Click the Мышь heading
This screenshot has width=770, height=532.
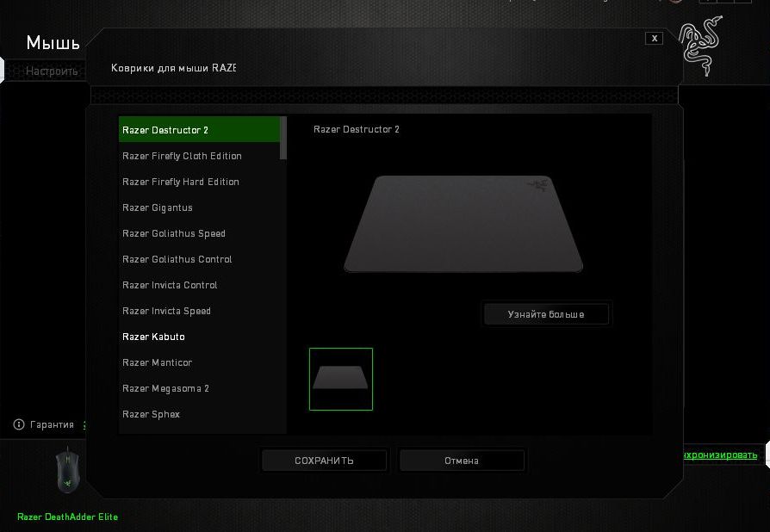point(53,43)
